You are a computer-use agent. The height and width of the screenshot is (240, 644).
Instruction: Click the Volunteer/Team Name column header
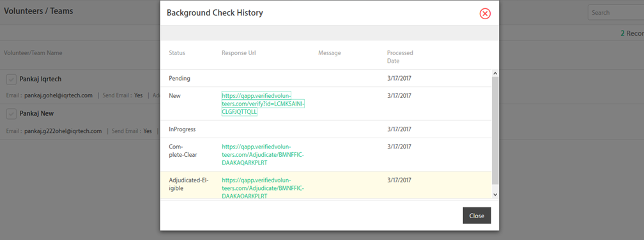pyautogui.click(x=33, y=53)
